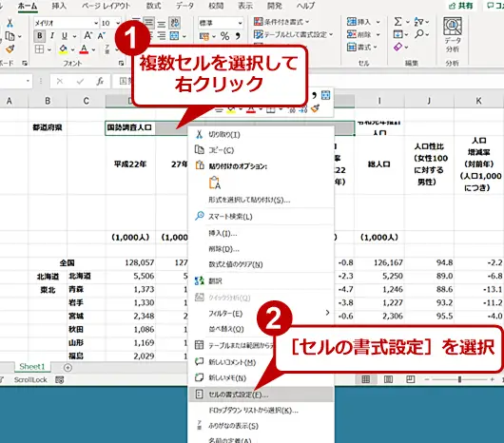
Task: Switch to the データ ribbon tab
Action: click(184, 6)
